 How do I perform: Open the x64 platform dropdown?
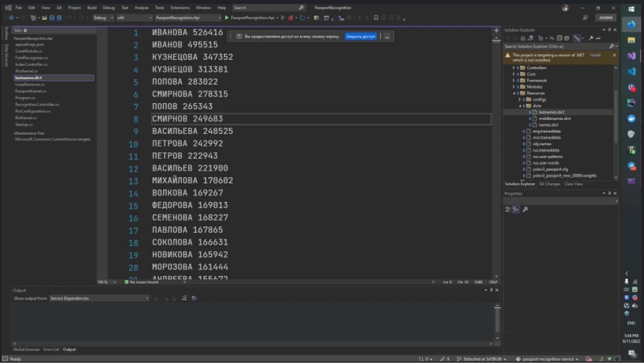coord(134,18)
